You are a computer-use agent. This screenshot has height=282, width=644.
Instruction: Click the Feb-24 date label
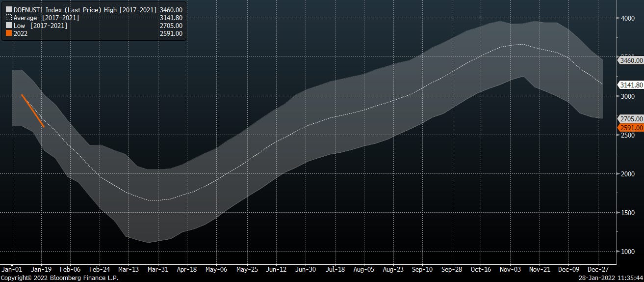pos(99,270)
